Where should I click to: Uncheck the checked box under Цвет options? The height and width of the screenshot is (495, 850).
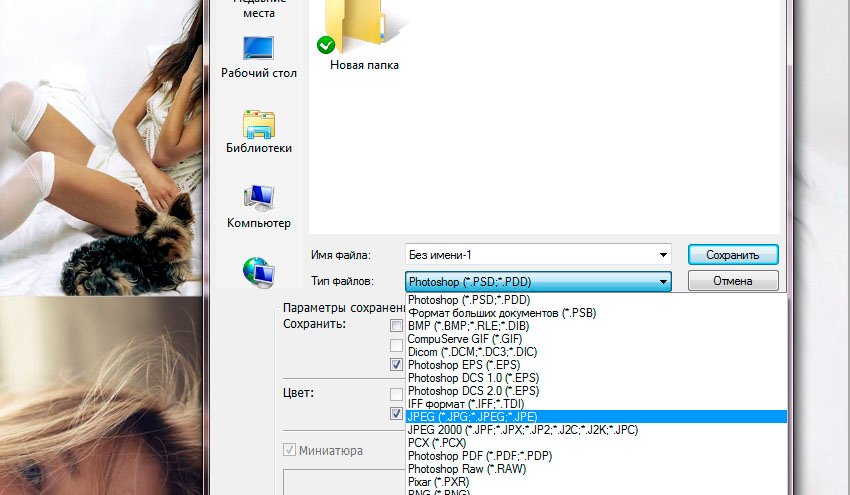pos(397,413)
